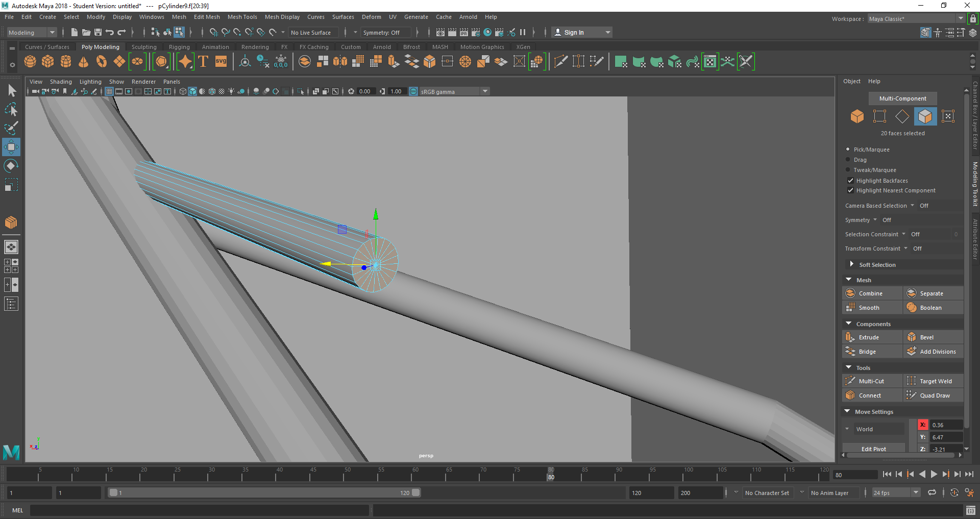This screenshot has height=519, width=980.
Task: Click the Edit Pivot button
Action: click(x=873, y=449)
